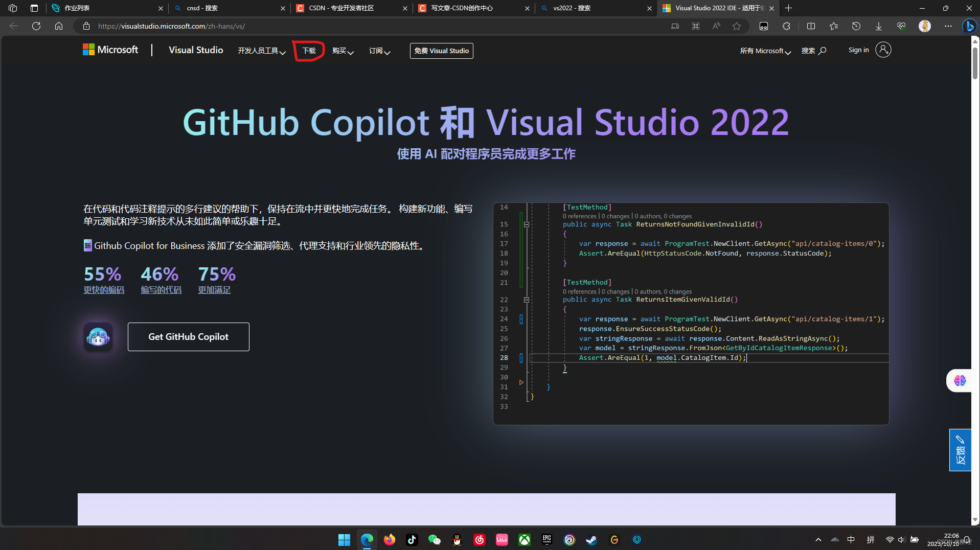Image resolution: width=980 pixels, height=550 pixels.
Task: Open the Bing Copilot sidebar icon
Action: click(x=970, y=26)
